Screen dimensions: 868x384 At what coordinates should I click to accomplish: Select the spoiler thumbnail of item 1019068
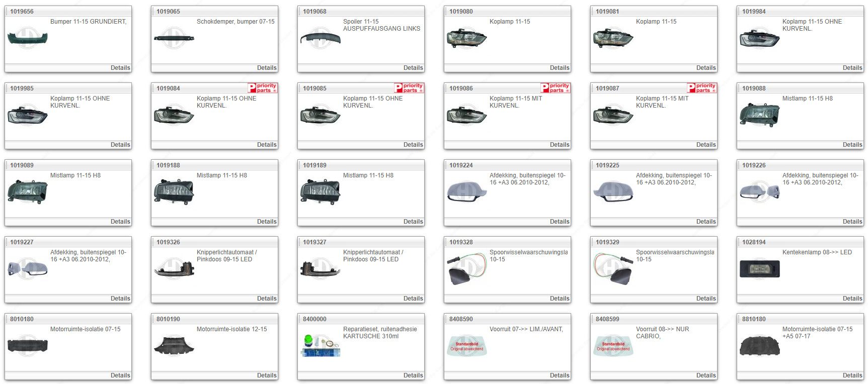coord(320,38)
